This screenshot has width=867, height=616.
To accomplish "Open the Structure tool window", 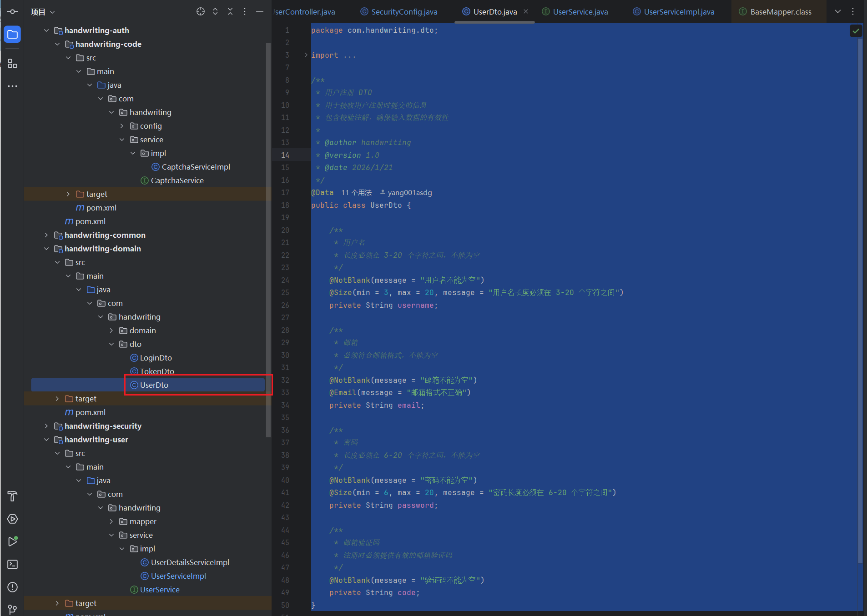I will tap(12, 64).
